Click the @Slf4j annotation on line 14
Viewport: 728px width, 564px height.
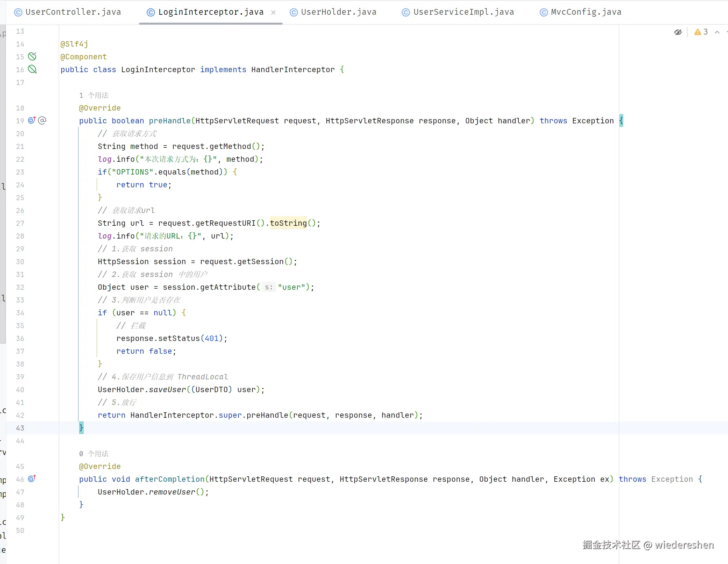point(74,44)
